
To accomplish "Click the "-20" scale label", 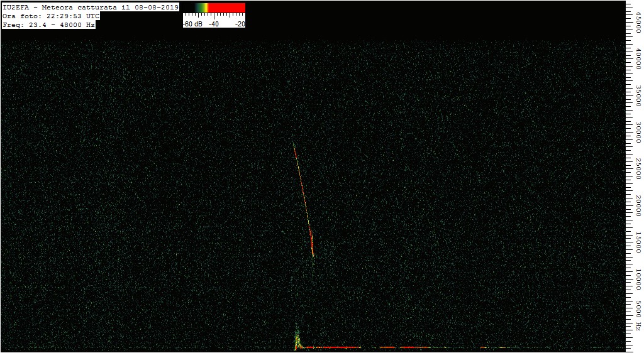I will pos(240,24).
